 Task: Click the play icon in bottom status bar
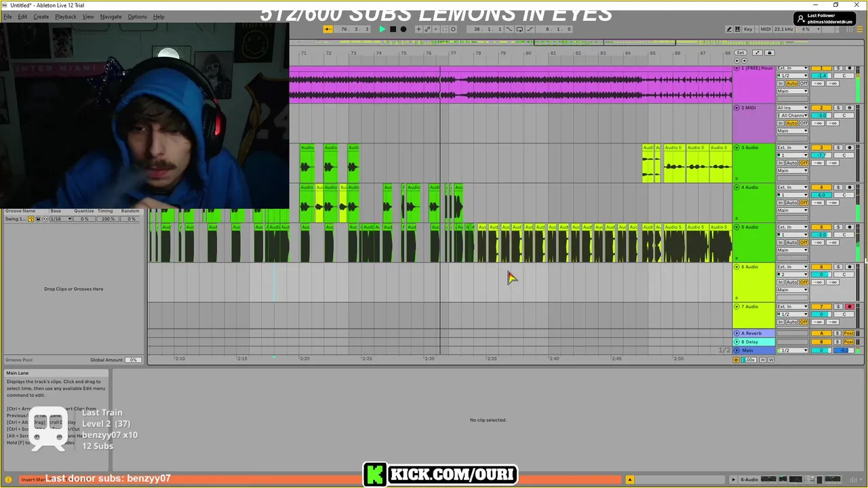point(733,480)
